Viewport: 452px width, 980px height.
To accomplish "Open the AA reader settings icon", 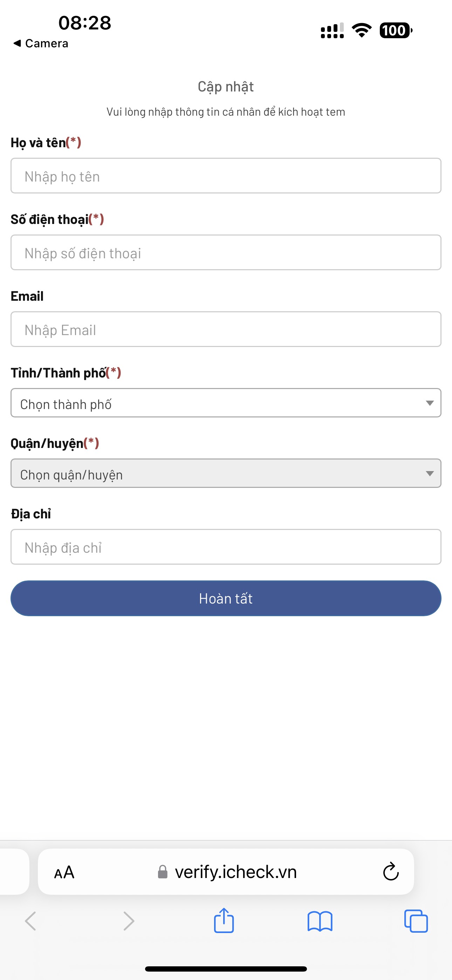I will [64, 872].
